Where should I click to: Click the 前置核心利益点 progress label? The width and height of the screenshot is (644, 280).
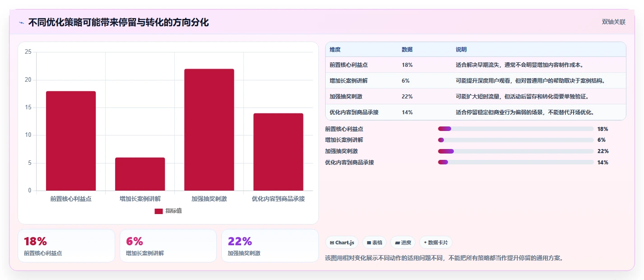[x=344, y=129]
